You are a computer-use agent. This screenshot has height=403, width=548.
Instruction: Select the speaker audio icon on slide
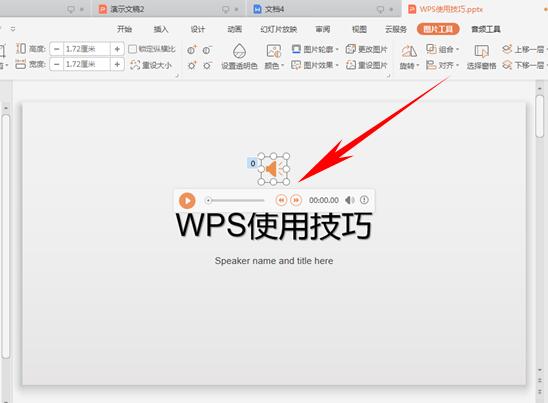(x=274, y=169)
